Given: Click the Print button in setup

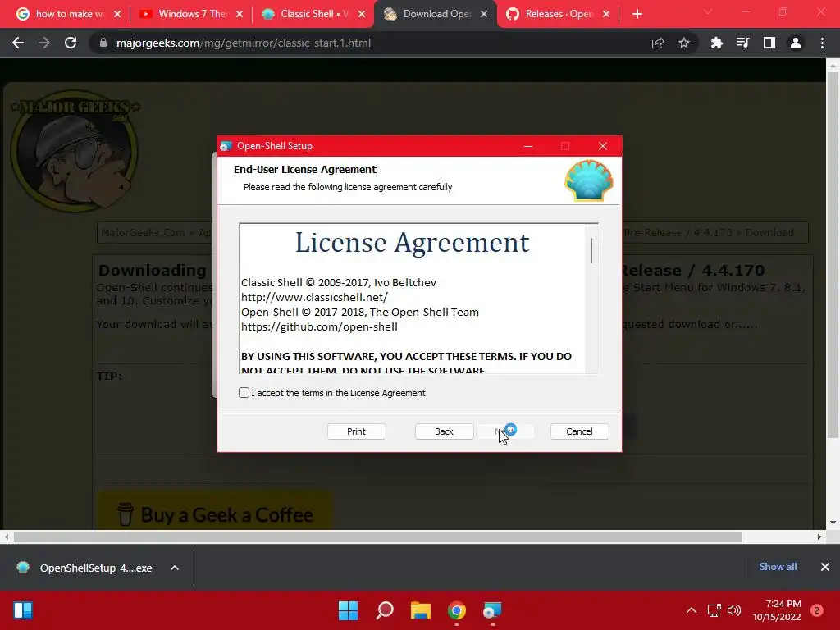Looking at the screenshot, I should tap(356, 431).
